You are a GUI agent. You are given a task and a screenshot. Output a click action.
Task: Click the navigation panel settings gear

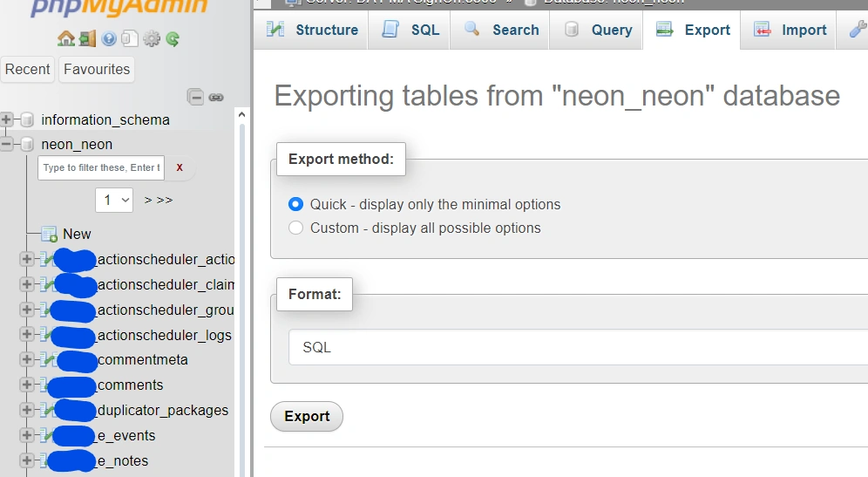(152, 38)
